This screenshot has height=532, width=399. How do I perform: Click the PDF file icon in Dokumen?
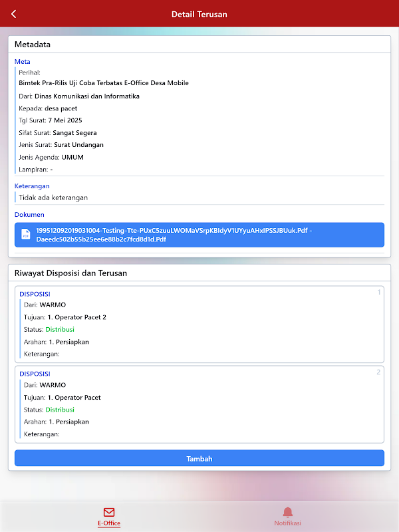click(x=25, y=235)
